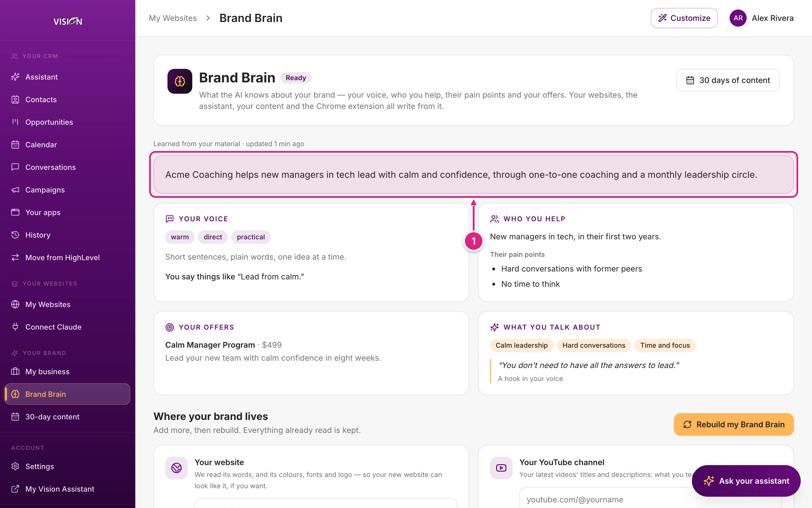
Task: Click the 'warm' voice tag
Action: click(180, 237)
